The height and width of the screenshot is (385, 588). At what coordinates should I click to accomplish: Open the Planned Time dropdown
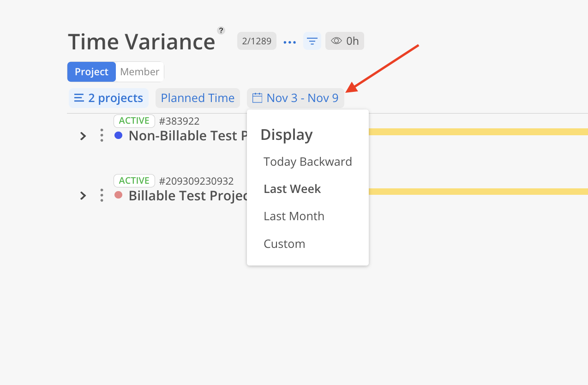[x=198, y=98]
